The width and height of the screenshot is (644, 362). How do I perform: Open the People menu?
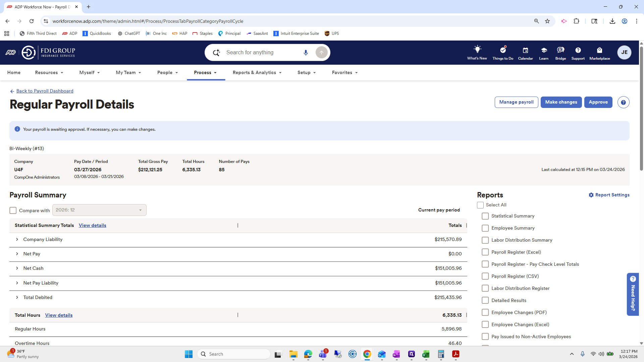coord(167,73)
